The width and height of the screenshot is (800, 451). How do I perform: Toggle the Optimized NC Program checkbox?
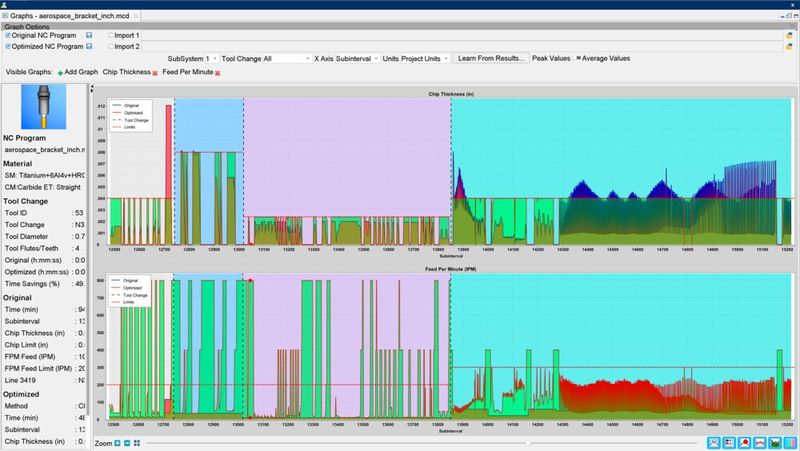8,46
